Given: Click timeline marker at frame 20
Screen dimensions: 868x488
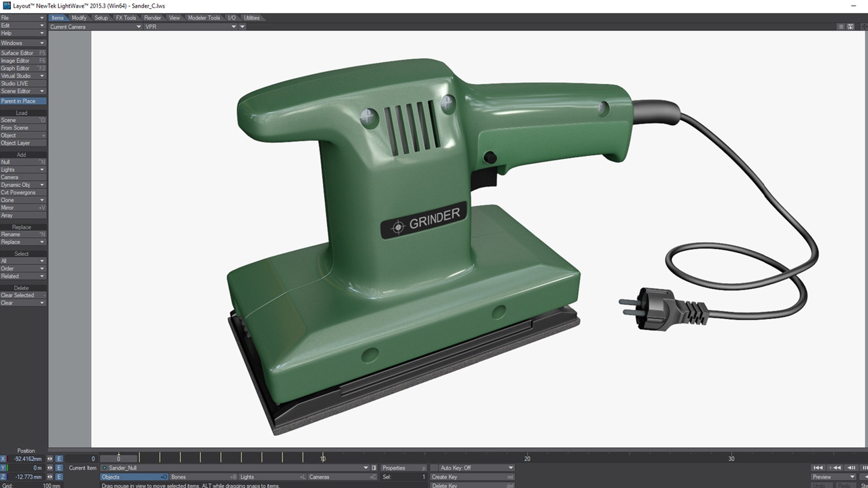Looking at the screenshot, I should 527,458.
